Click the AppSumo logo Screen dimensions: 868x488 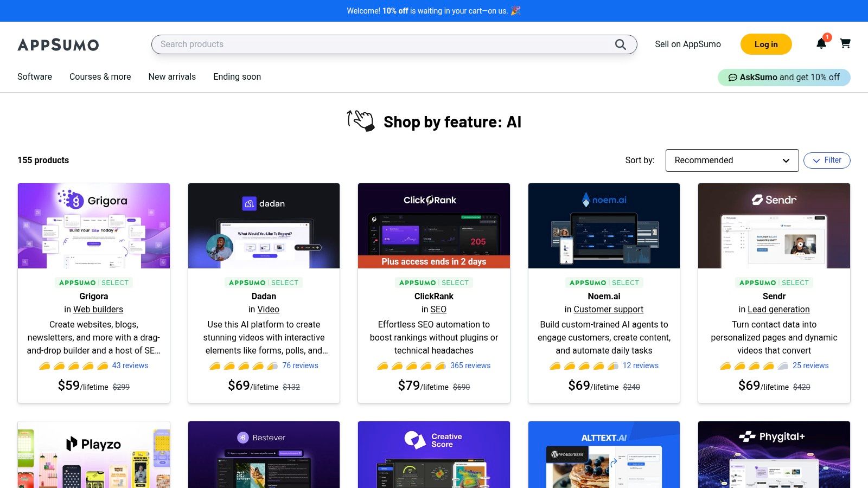(x=58, y=44)
